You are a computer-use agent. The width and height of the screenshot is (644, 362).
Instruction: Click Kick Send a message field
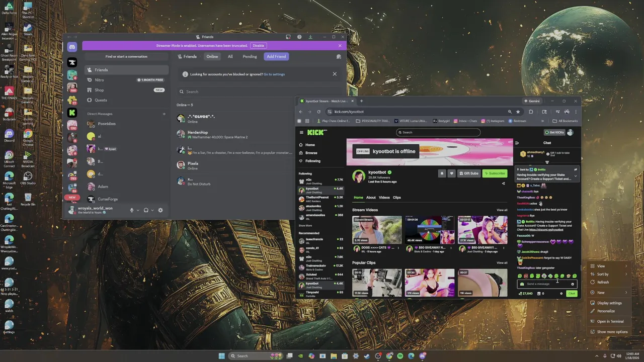(x=547, y=284)
